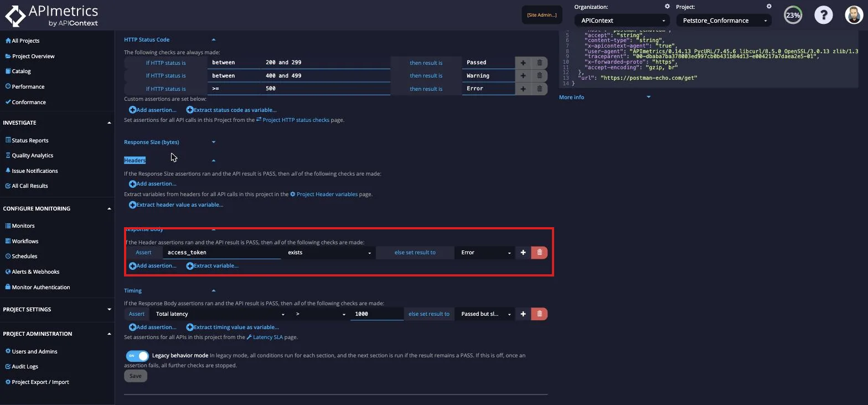Click the 1000 latency value field
The image size is (868, 405).
(377, 314)
